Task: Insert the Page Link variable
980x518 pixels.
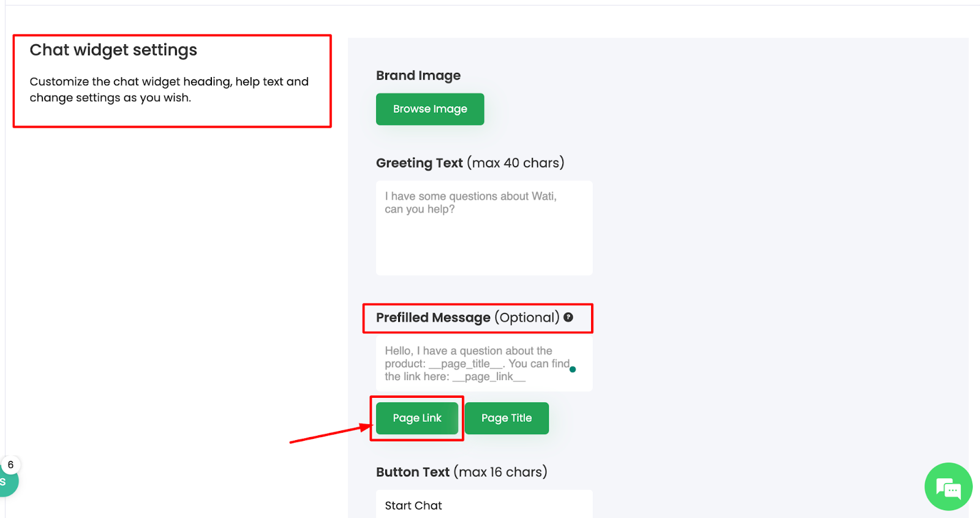Action: [417, 418]
